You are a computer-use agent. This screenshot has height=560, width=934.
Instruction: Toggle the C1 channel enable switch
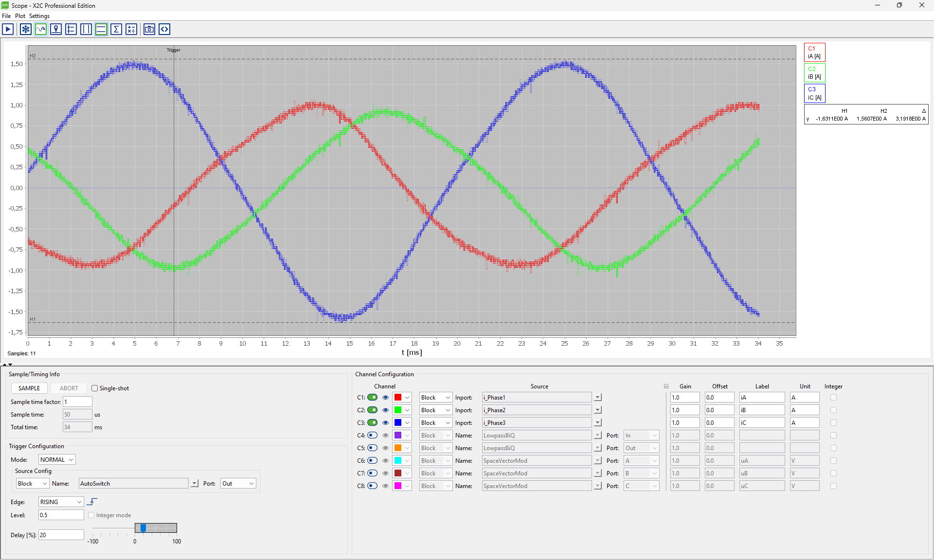pos(372,398)
